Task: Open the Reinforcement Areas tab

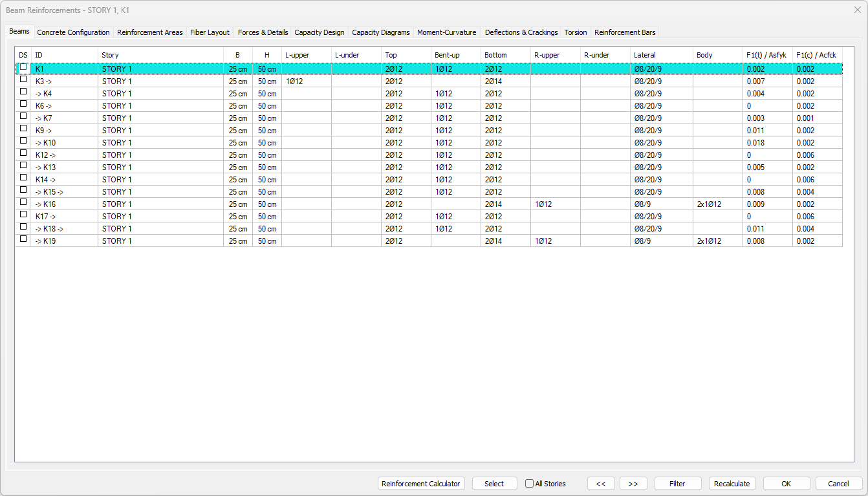Action: (x=149, y=32)
